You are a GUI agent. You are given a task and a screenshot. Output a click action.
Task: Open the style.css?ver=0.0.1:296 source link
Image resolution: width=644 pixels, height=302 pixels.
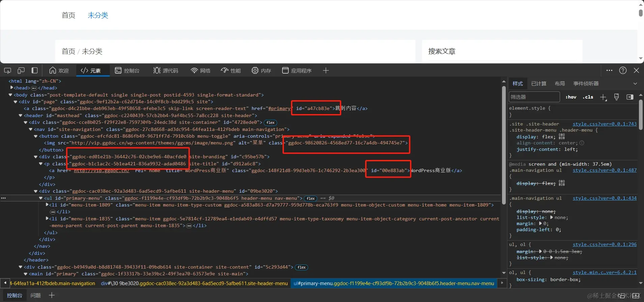pyautogui.click(x=605, y=245)
